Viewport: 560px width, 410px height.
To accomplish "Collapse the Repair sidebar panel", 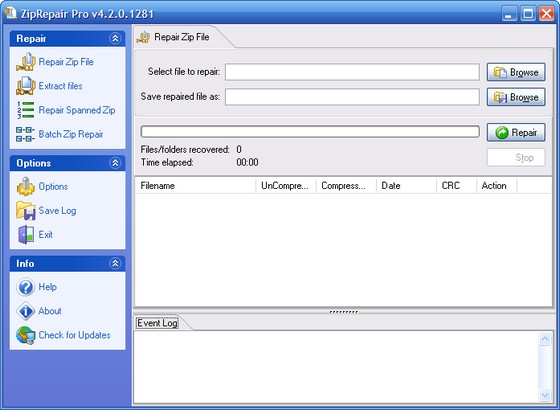I will click(115, 38).
